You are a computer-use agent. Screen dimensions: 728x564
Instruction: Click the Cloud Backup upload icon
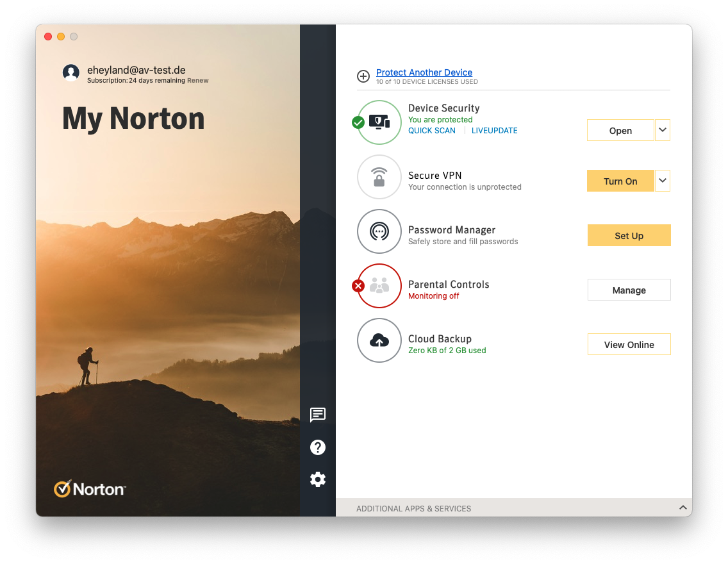click(379, 340)
